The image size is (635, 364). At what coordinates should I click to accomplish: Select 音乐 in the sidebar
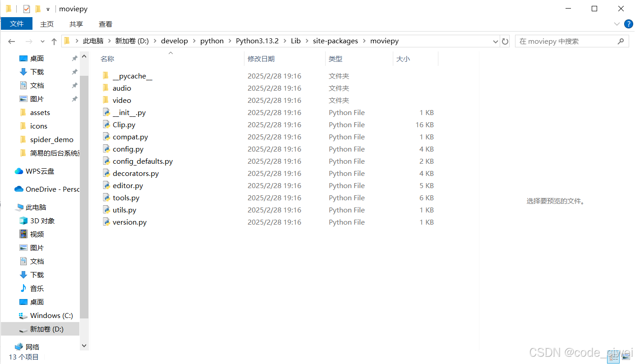(x=32, y=288)
